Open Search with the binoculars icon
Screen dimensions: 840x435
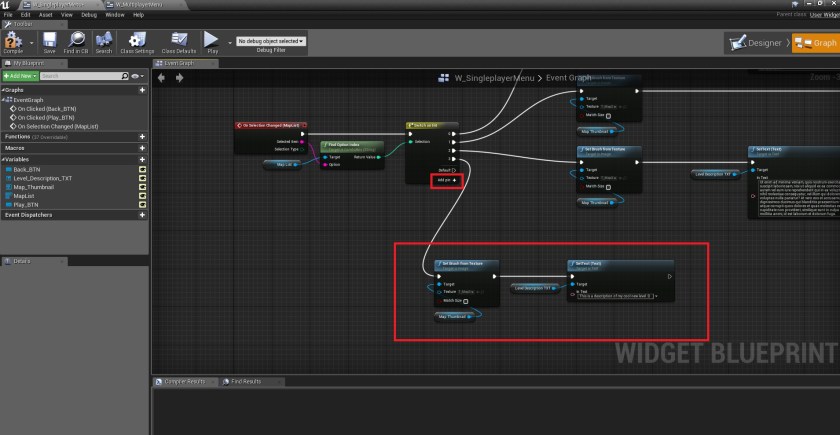tap(103, 42)
